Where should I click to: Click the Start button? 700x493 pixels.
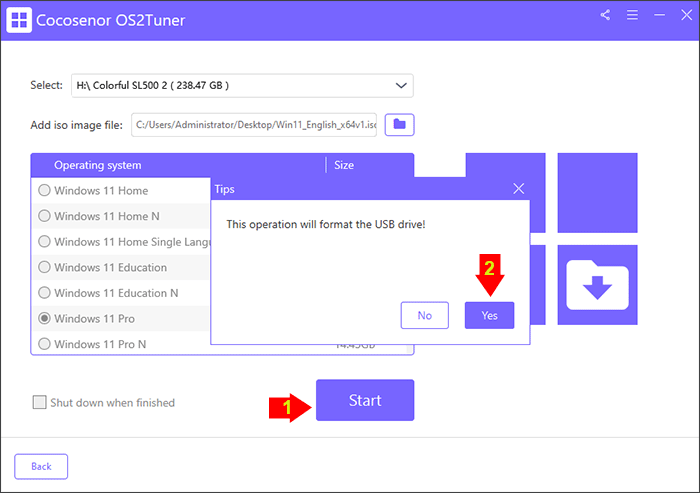pyautogui.click(x=365, y=400)
